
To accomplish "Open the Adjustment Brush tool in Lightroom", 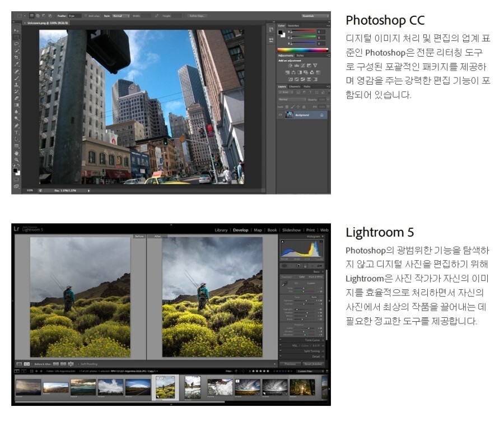I will (x=320, y=266).
